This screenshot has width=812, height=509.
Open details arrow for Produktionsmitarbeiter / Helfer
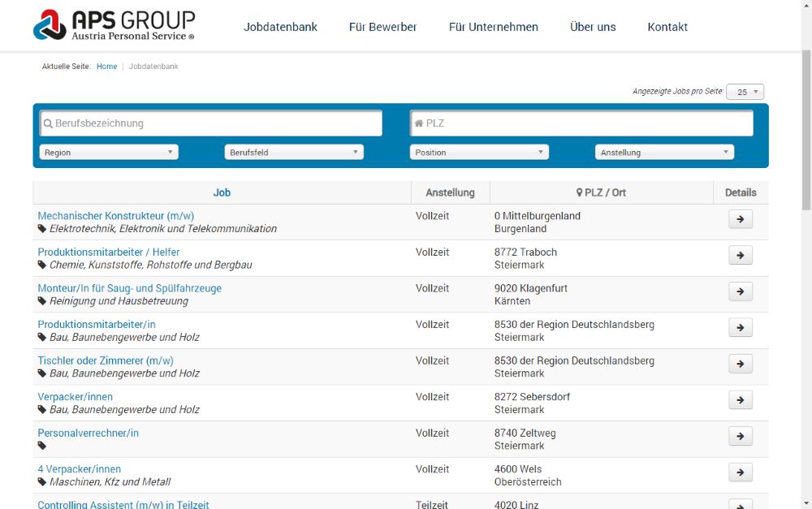click(740, 255)
